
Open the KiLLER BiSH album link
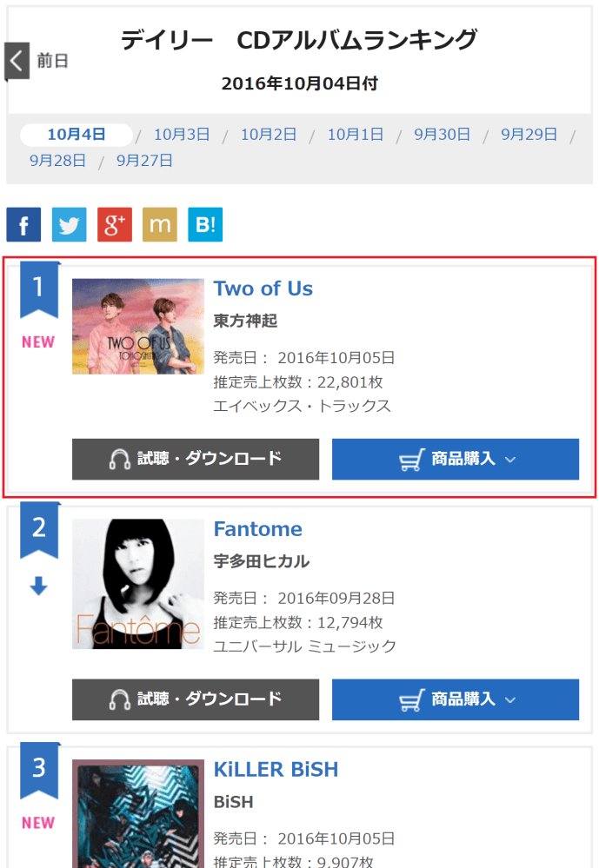[276, 770]
